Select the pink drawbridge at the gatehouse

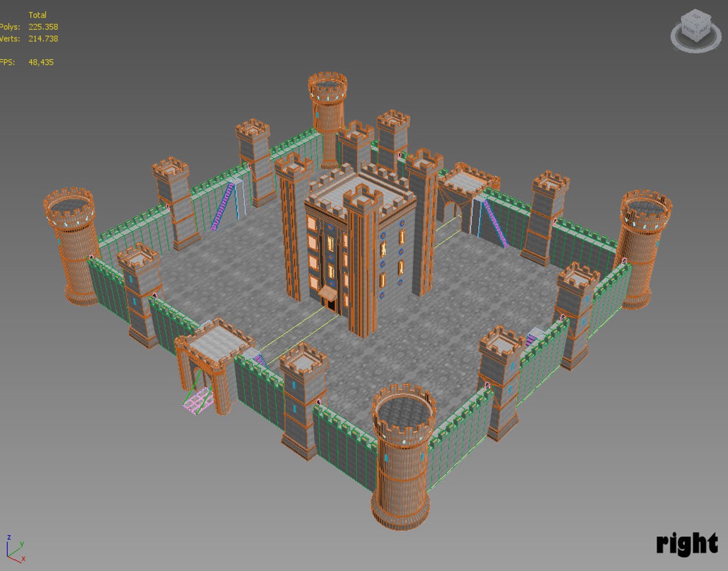(198, 400)
